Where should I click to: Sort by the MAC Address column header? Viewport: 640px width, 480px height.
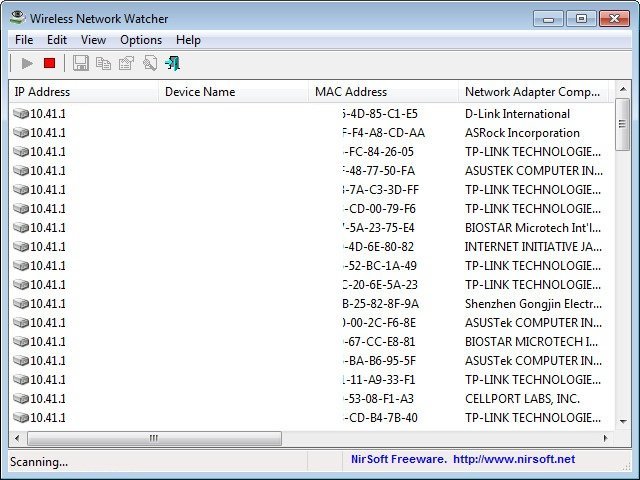(350, 92)
